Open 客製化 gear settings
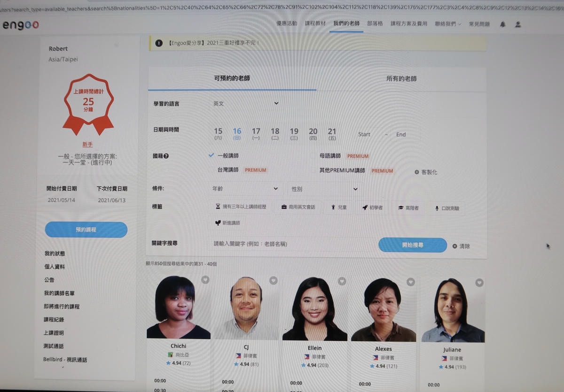Screen dimensions: 564x392 tap(425, 172)
